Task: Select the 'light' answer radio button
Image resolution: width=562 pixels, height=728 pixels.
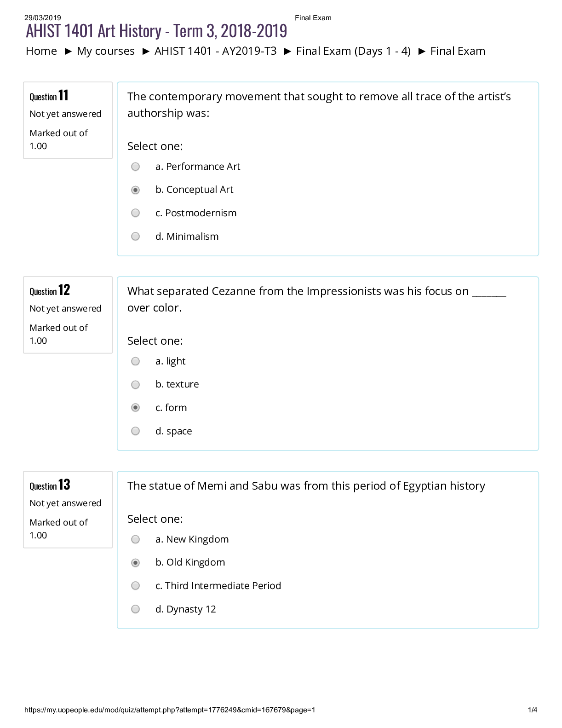Action: (135, 361)
